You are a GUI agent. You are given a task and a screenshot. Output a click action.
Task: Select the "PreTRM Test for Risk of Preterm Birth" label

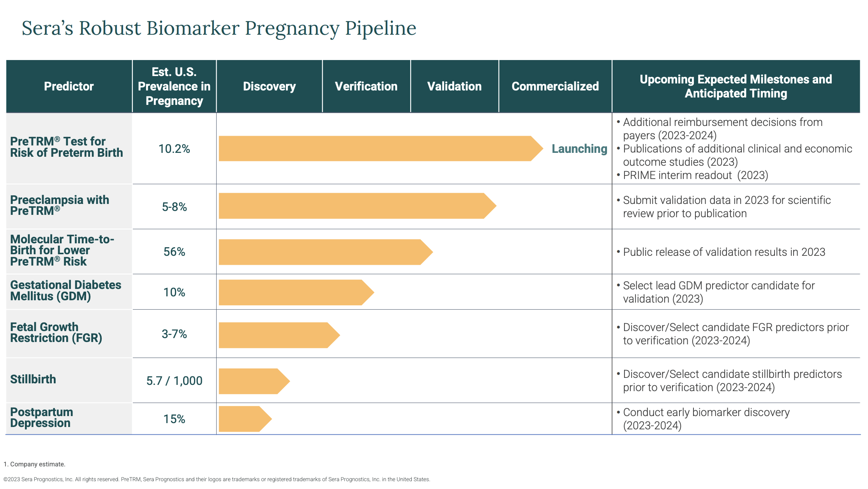tap(66, 147)
